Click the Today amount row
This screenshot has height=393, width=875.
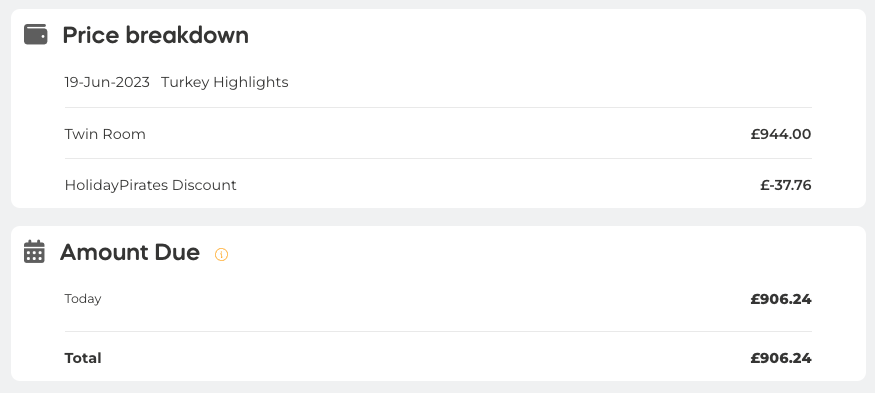[x=438, y=299]
